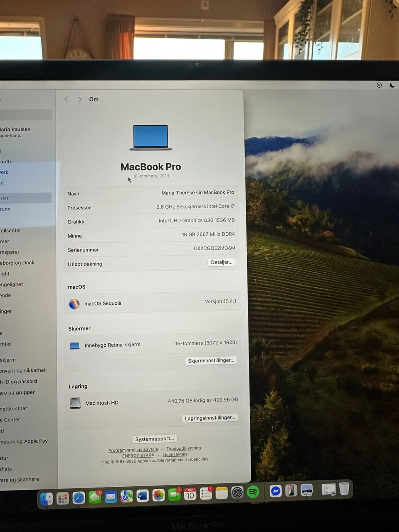This screenshot has width=399, height=532.
Task: Click the macOS Sequoia logo icon
Action: click(74, 304)
